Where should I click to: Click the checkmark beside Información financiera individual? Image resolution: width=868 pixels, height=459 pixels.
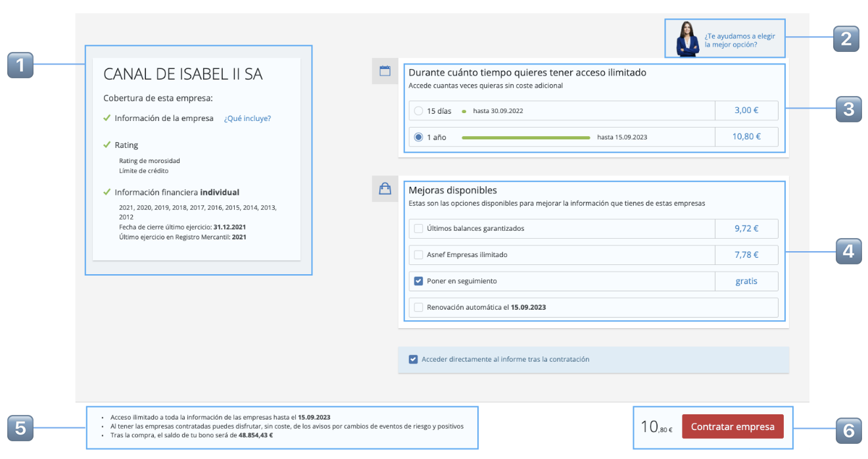pos(107,192)
